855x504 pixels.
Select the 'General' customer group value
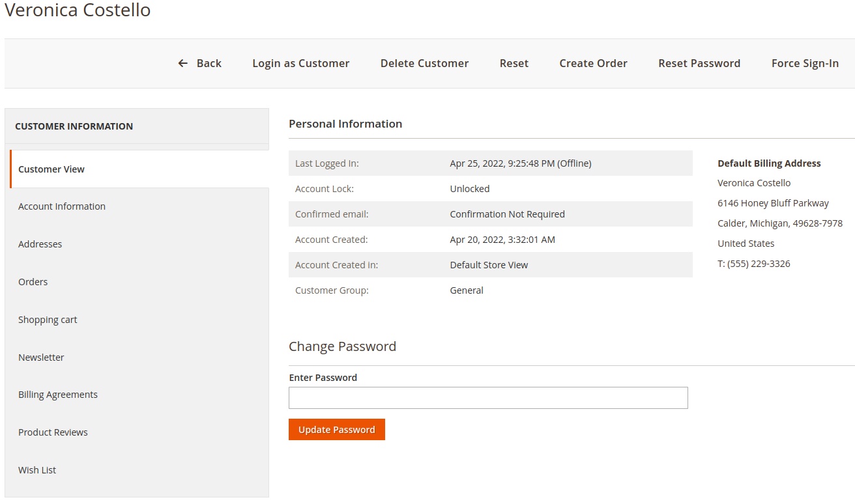[x=467, y=290]
